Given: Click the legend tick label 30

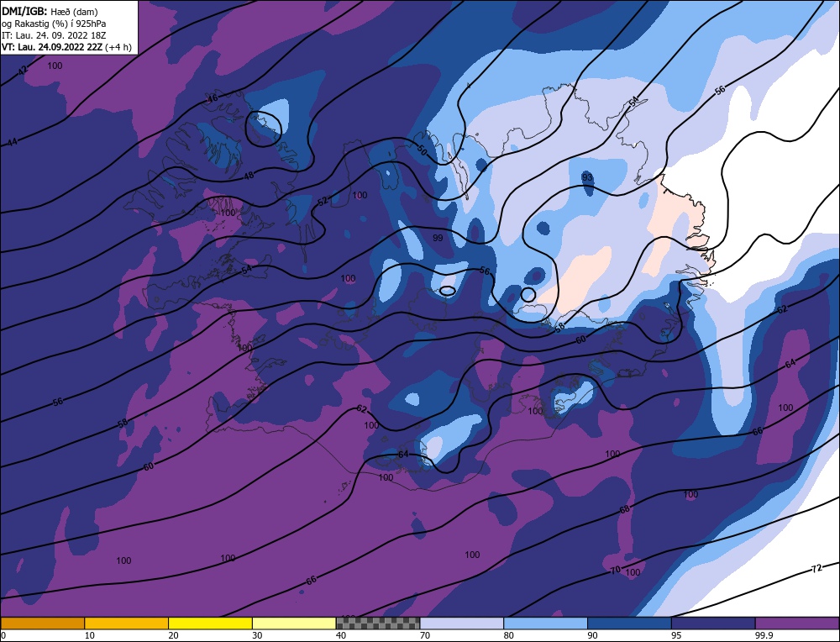Looking at the screenshot, I should [257, 635].
